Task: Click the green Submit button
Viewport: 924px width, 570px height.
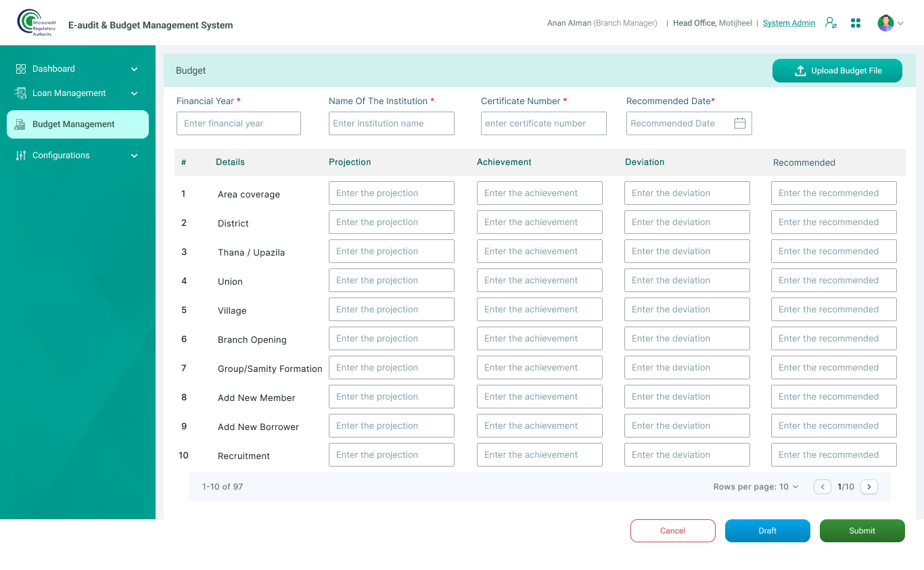Action: pos(862,531)
